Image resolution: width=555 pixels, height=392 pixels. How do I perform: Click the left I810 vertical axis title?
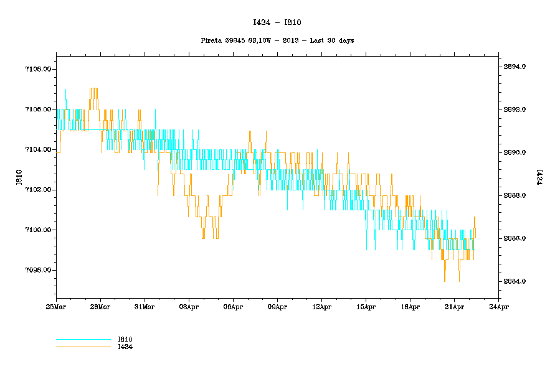(19, 177)
